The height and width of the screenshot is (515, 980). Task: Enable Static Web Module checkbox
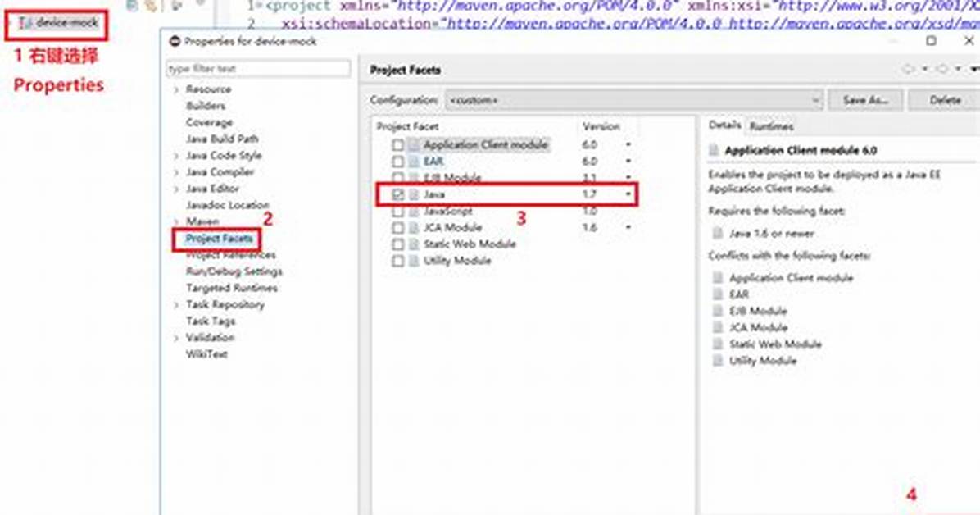397,244
